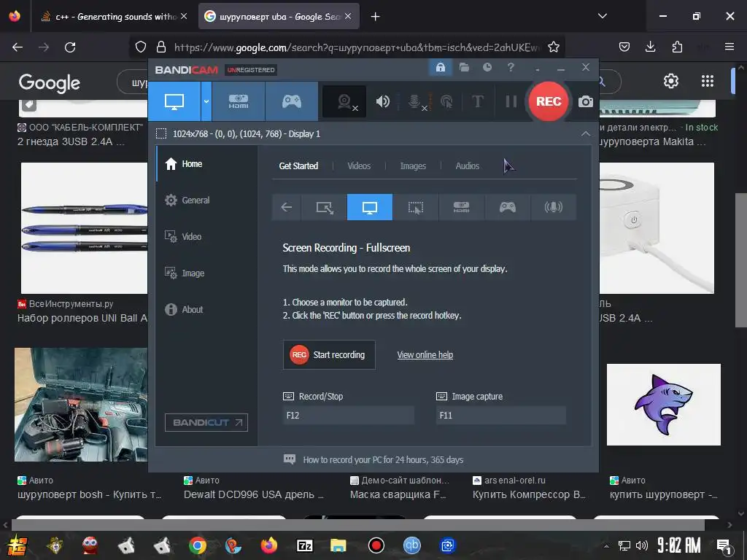Viewport: 747px width, 560px height.
Task: Toggle mouse click effect icon in Bandicam
Action: click(446, 101)
